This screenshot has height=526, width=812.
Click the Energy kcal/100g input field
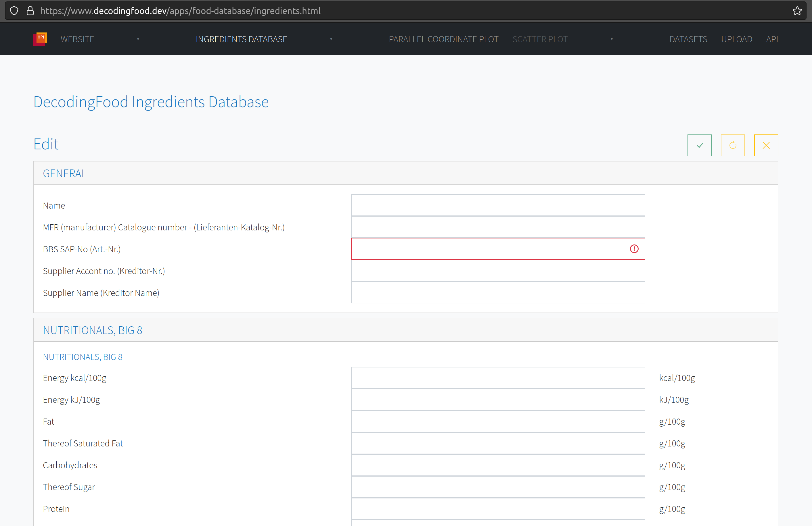pos(497,378)
